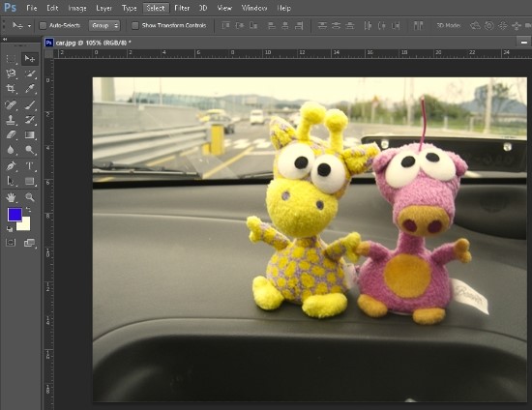This screenshot has height=410, width=532.
Task: Open the Type menu
Action: (129, 8)
